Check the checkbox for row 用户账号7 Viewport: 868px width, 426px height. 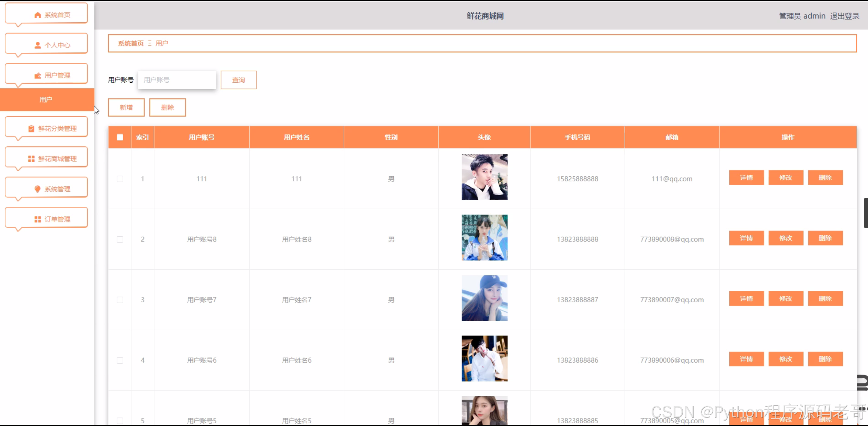[x=120, y=300]
